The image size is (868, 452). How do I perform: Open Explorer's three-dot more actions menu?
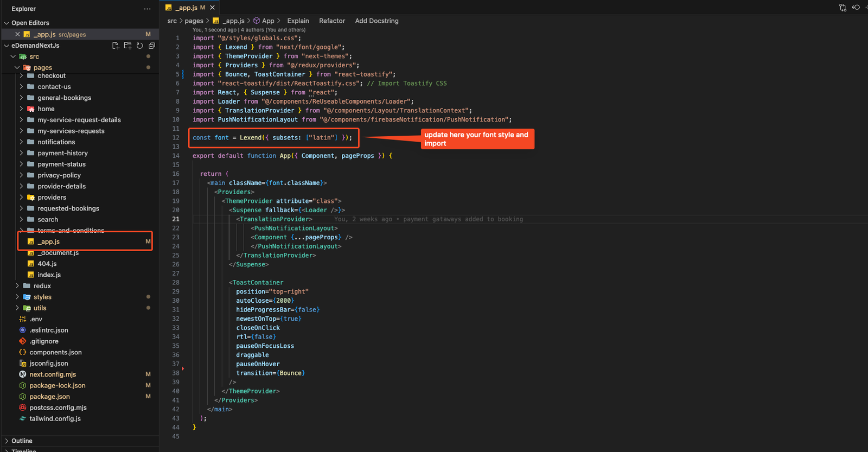click(147, 9)
